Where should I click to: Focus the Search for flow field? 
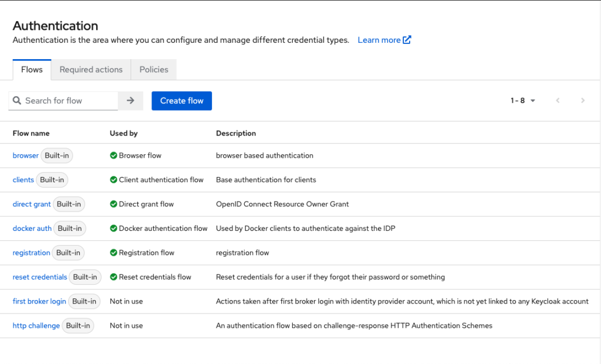pos(69,101)
